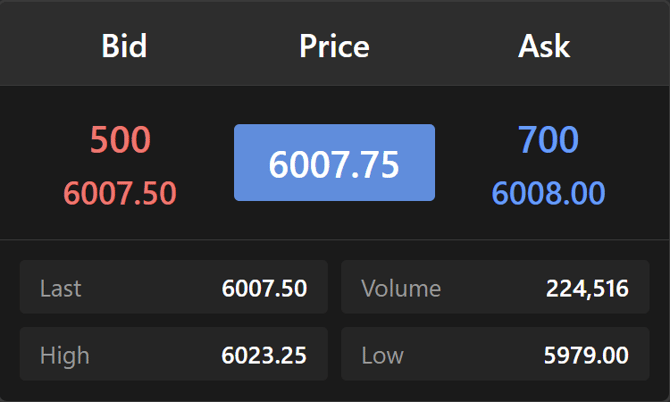Click the Volume label text
The height and width of the screenshot is (402, 670).
click(x=401, y=289)
